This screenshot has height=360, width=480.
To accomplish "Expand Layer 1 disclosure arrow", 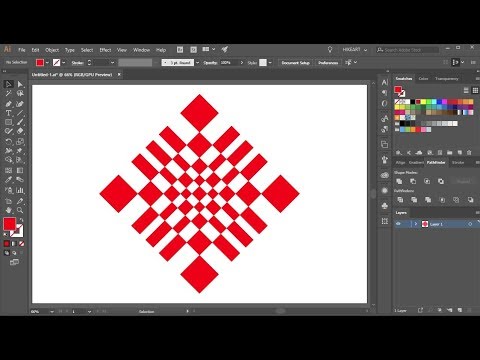I will (x=416, y=224).
